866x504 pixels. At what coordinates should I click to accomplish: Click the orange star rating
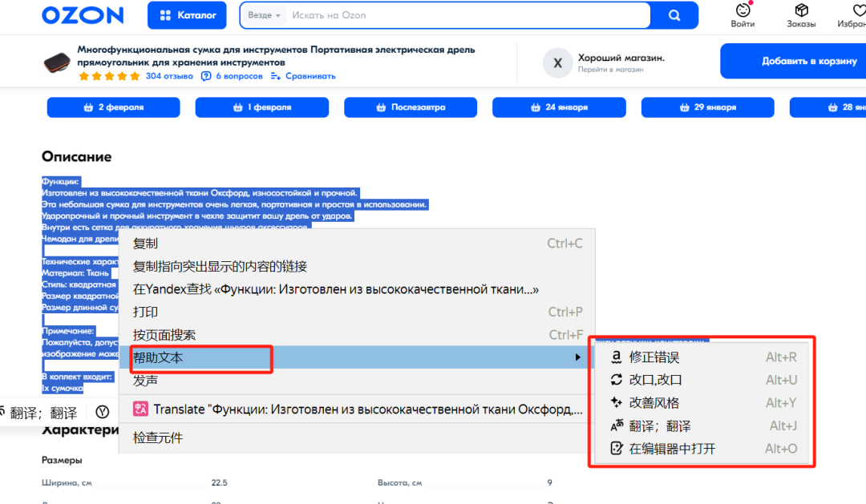pyautogui.click(x=109, y=76)
